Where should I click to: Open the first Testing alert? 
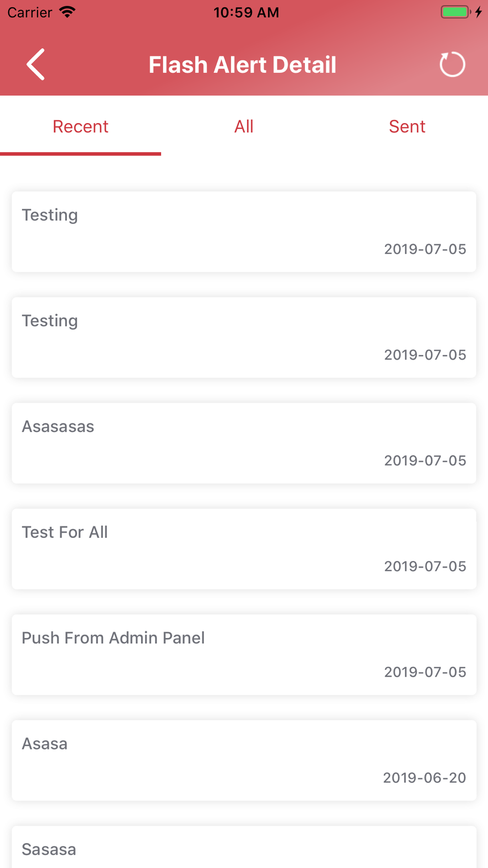(x=244, y=232)
